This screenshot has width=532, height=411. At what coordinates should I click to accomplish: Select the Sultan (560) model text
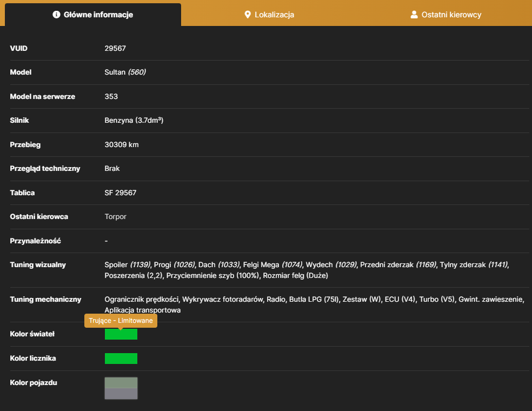tap(125, 72)
